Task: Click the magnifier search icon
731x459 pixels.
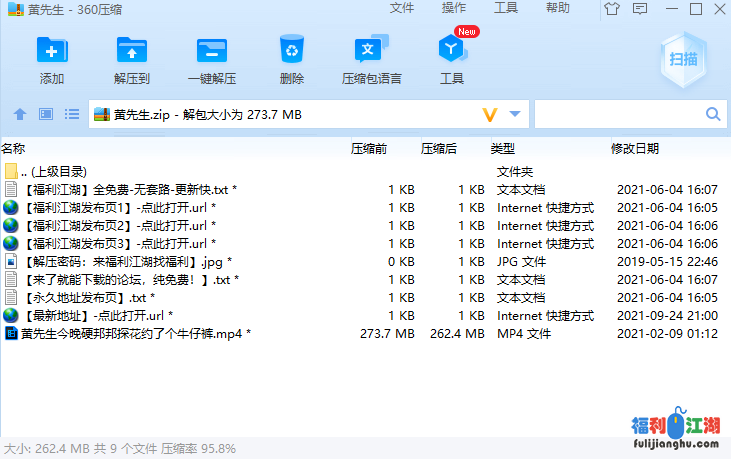Action: (714, 114)
